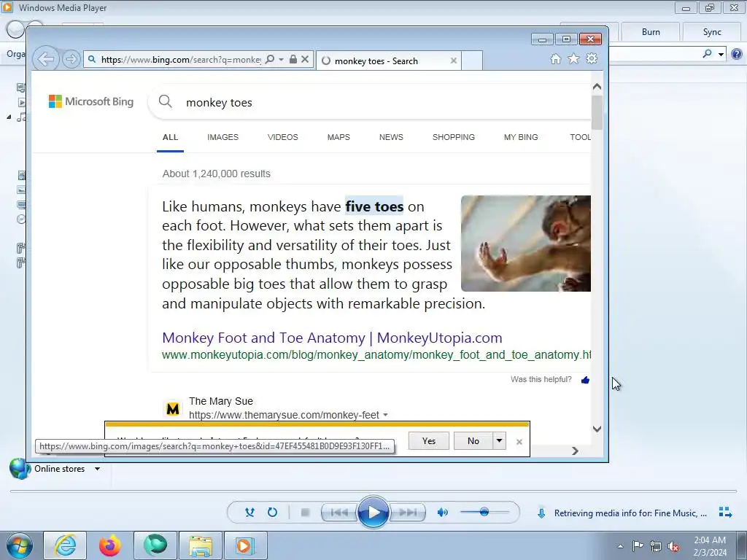This screenshot has width=747, height=560.
Task: Select the ALL results tab
Action: (170, 137)
